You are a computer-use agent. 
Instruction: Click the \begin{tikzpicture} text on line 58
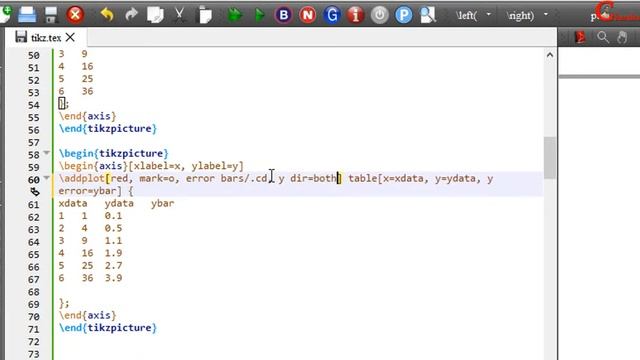click(x=113, y=153)
